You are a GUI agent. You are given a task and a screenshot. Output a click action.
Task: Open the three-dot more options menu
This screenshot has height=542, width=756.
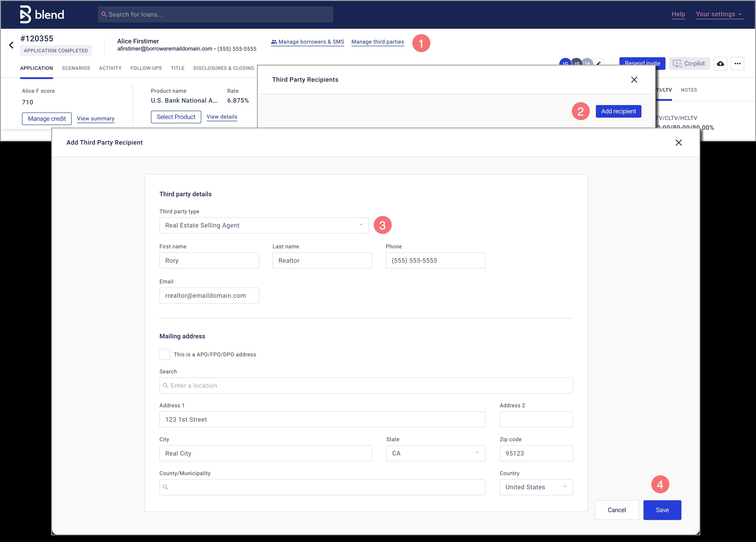737,63
